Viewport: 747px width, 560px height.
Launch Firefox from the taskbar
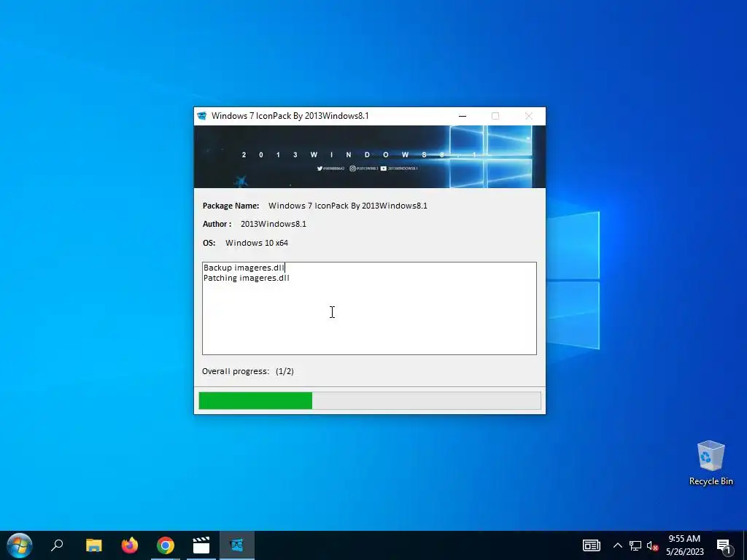[x=130, y=545]
